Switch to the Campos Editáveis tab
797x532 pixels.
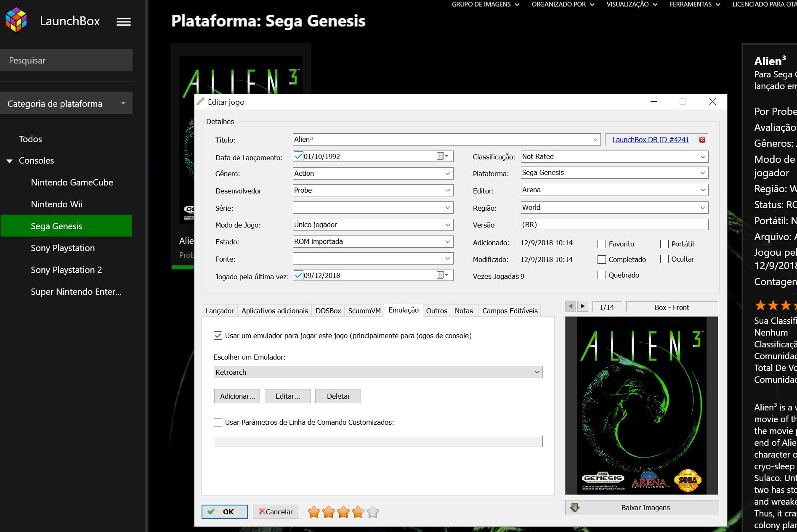click(x=510, y=311)
